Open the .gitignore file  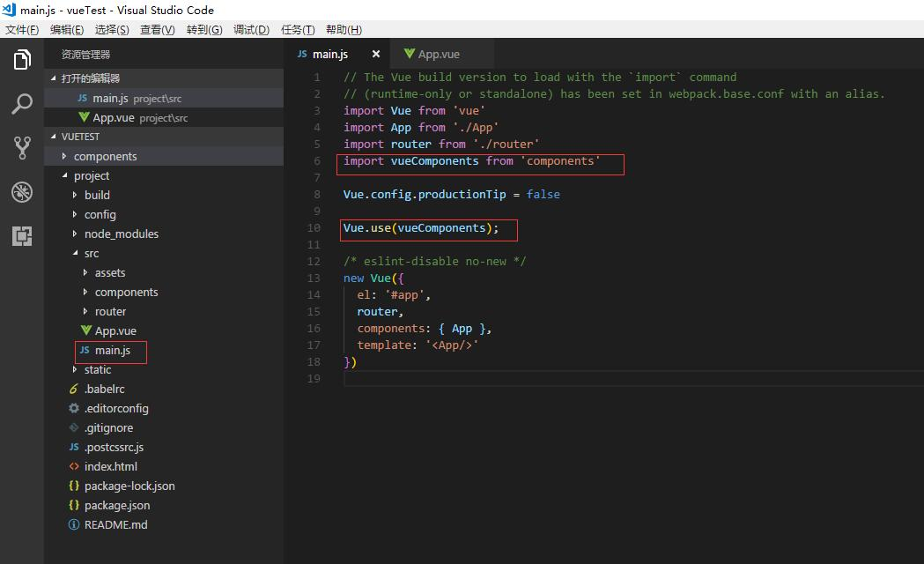coord(164,428)
